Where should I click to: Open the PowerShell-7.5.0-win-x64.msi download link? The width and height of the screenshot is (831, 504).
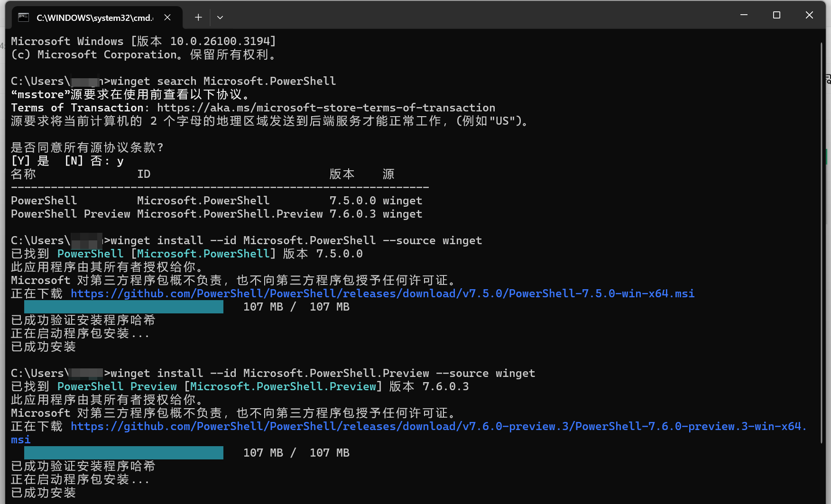pyautogui.click(x=382, y=294)
